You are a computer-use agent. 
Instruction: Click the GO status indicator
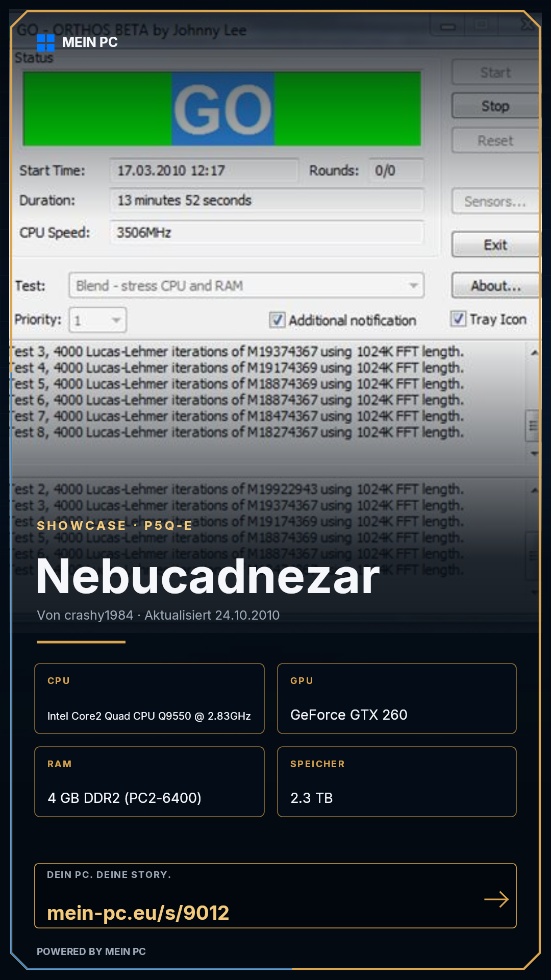click(x=222, y=108)
